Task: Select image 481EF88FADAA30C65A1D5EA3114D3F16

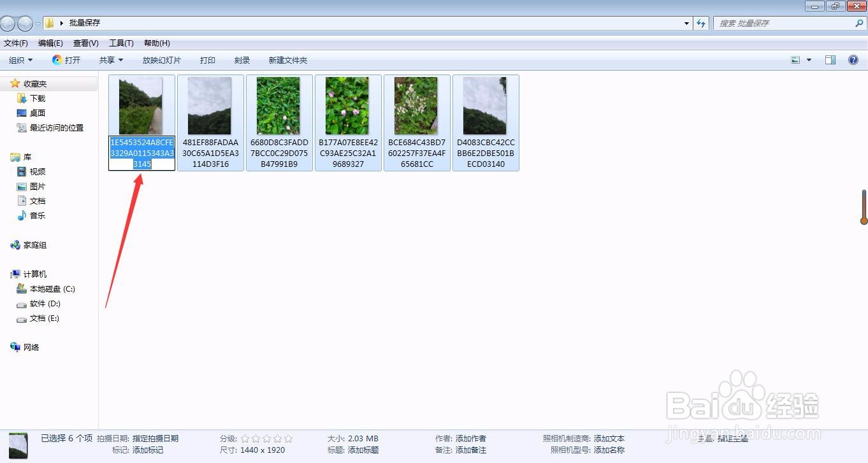Action: [210, 123]
